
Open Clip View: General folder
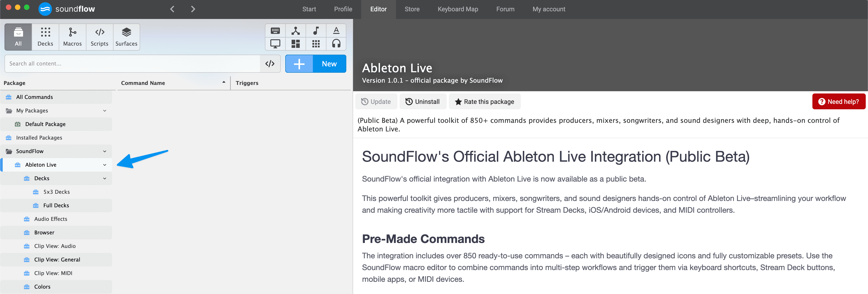point(56,260)
